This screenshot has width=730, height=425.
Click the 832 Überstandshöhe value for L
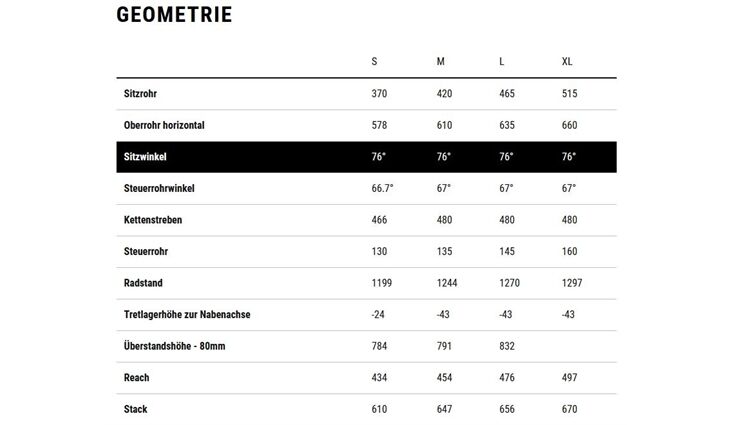pyautogui.click(x=507, y=346)
